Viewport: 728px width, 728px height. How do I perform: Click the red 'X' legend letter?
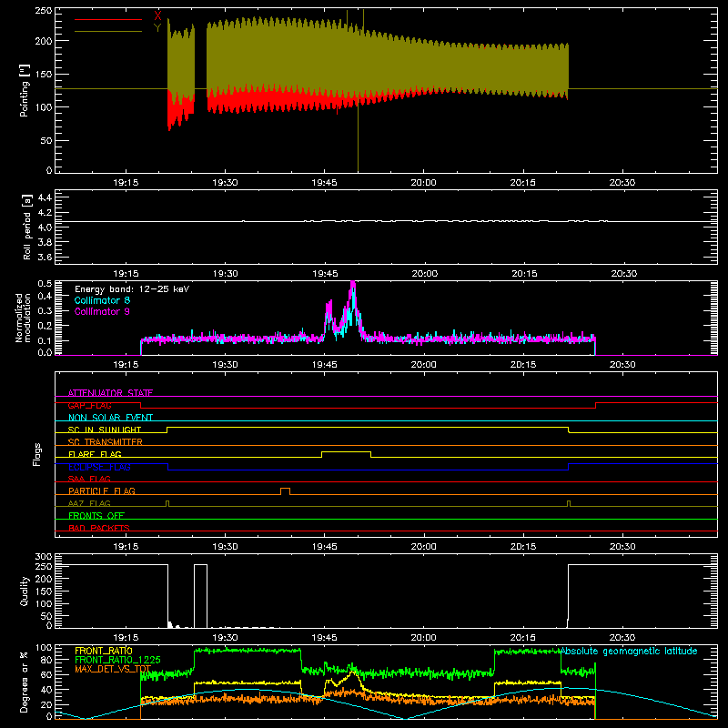pyautogui.click(x=157, y=16)
